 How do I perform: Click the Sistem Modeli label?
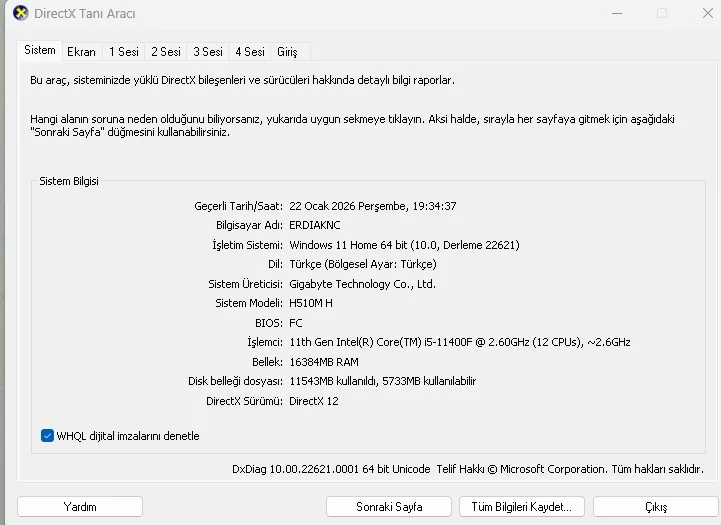tap(249, 303)
